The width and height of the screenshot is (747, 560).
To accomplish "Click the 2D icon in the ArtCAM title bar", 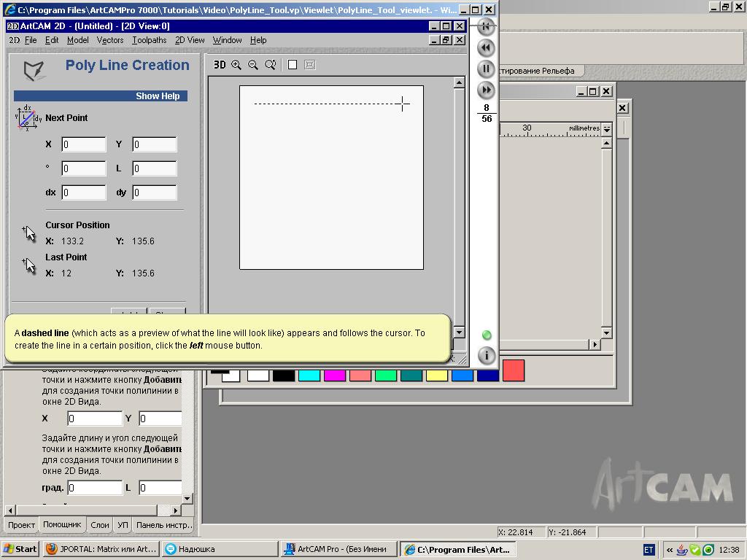I will tap(13, 26).
